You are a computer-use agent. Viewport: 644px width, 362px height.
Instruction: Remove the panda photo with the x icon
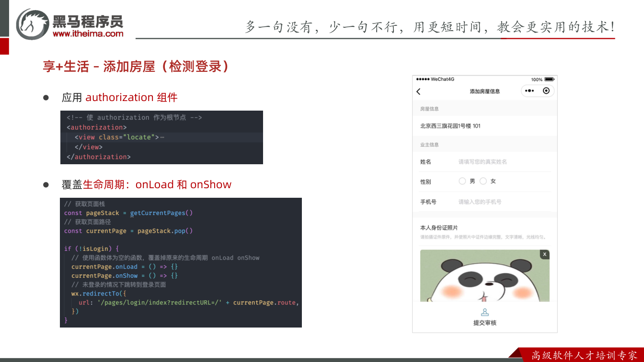tap(544, 254)
